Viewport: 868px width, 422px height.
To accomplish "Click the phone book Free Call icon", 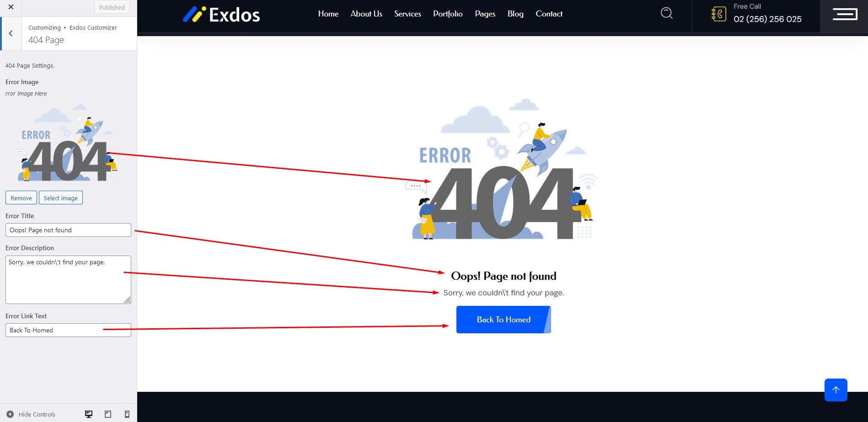I will (718, 14).
